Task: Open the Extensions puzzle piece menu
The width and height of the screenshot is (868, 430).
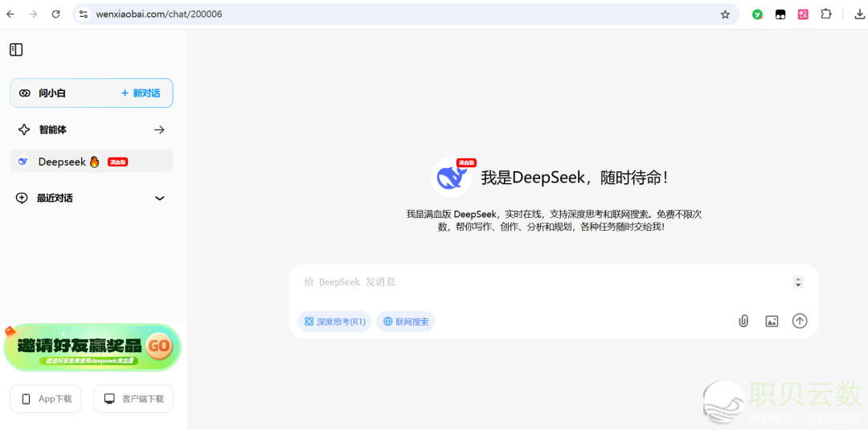Action: coord(826,14)
